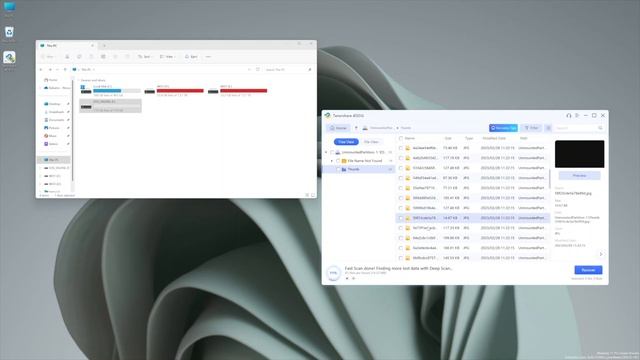This screenshot has height=360, width=640.
Task: Select the UnmountedPartition breadcrumb in 4DDiG
Action: point(377,128)
